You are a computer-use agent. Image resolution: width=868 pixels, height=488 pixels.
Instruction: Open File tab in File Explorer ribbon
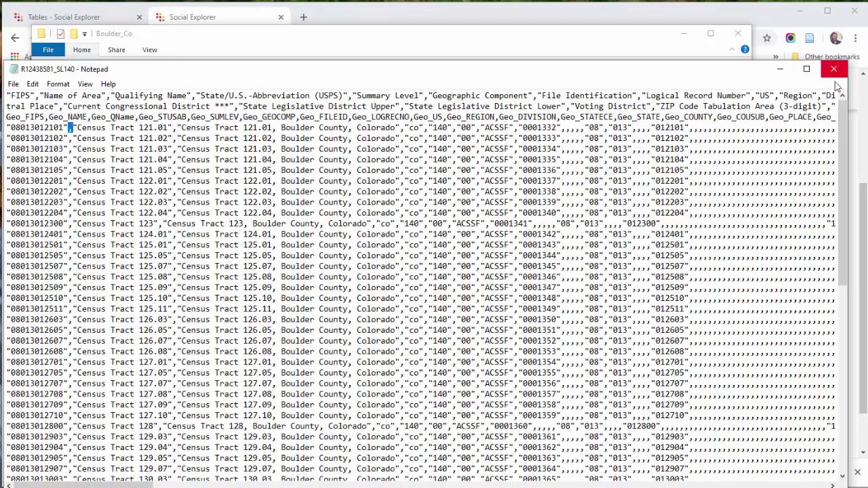point(48,50)
